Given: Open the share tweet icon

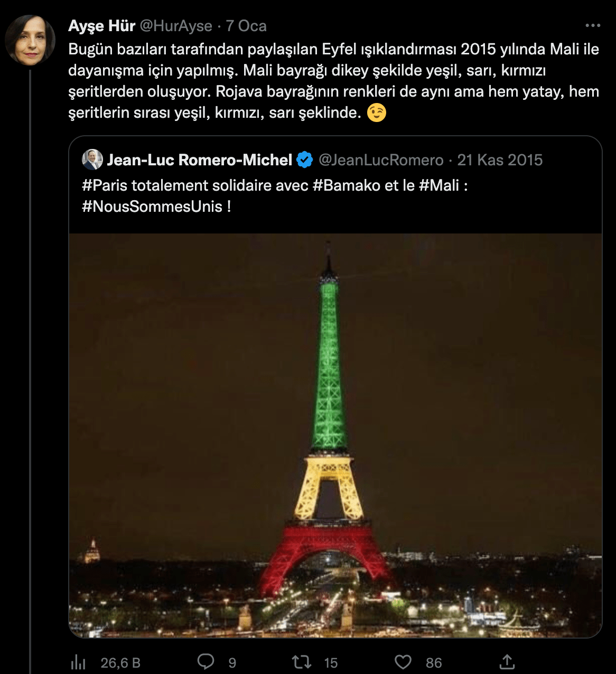Looking at the screenshot, I should [x=507, y=662].
